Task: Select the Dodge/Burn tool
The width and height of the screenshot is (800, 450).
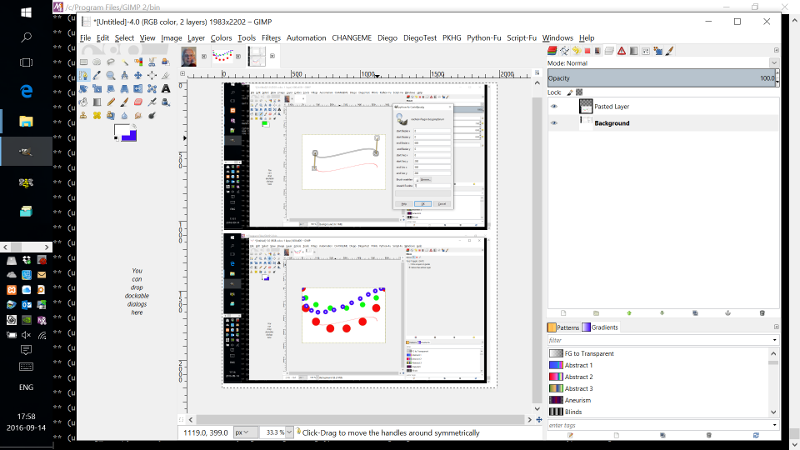Action: point(152,115)
